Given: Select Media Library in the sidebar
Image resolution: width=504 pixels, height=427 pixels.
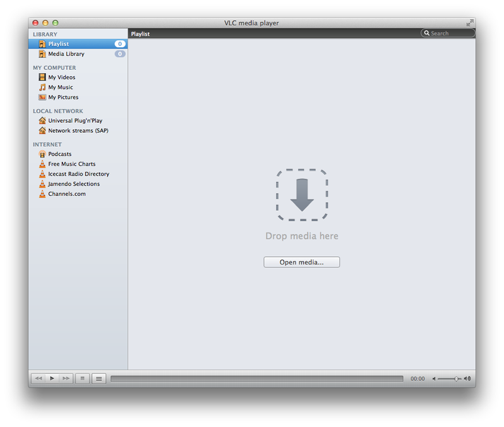Looking at the screenshot, I should 77,54.
